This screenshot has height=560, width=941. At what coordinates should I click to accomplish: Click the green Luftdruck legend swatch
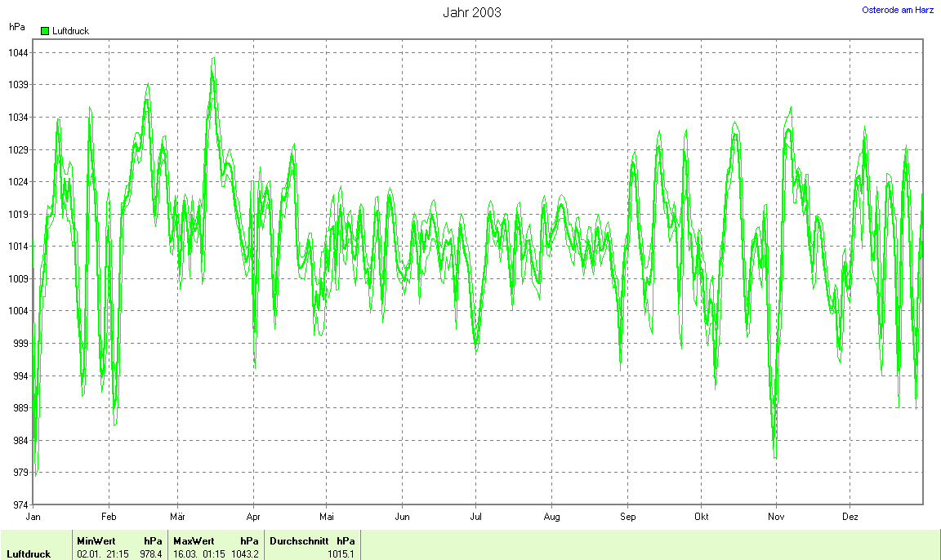[x=45, y=31]
